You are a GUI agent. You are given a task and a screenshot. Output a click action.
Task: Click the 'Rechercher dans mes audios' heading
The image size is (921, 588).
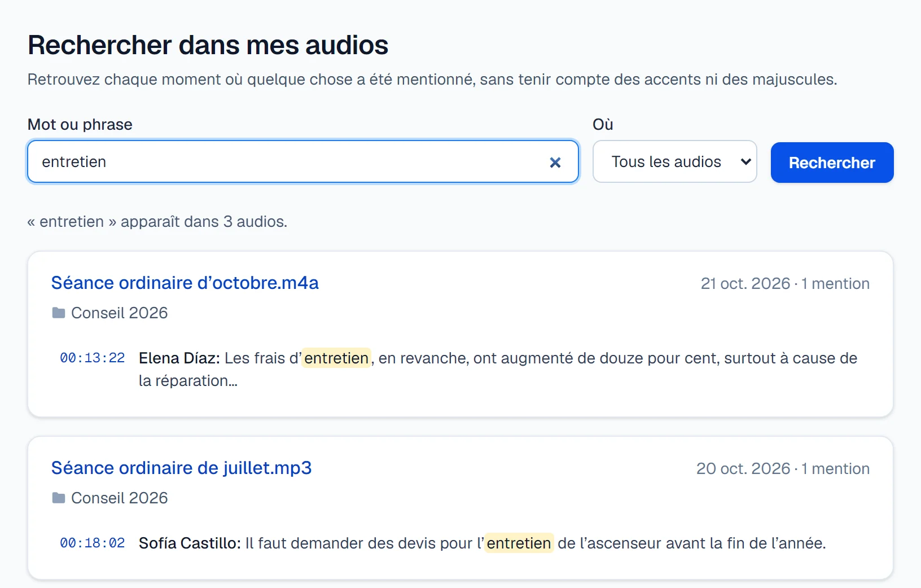208,45
